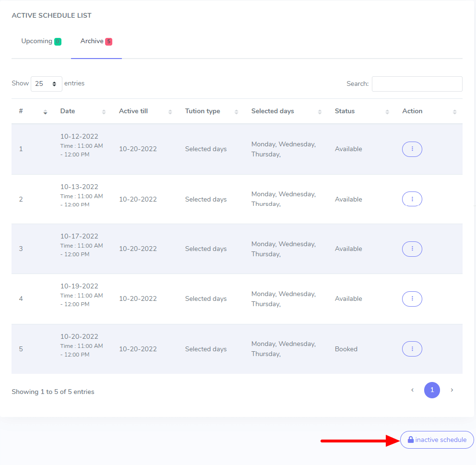Open the action menu for the 10-19-2022 schedule
476x465 pixels.
pyautogui.click(x=412, y=298)
